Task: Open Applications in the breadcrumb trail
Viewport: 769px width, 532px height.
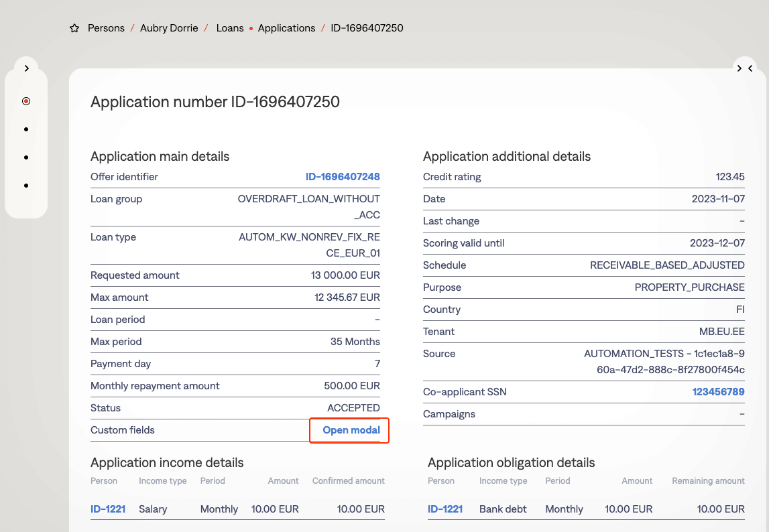Action: click(x=286, y=28)
